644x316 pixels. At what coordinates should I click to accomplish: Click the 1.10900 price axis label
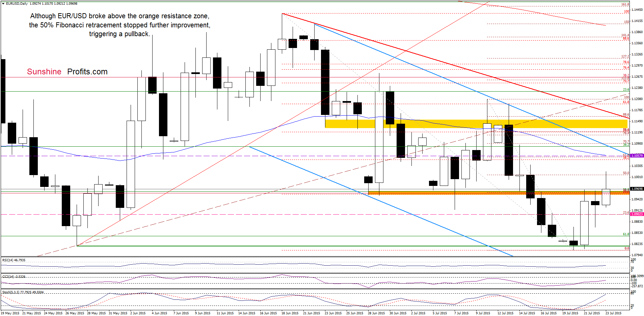[x=637, y=144]
